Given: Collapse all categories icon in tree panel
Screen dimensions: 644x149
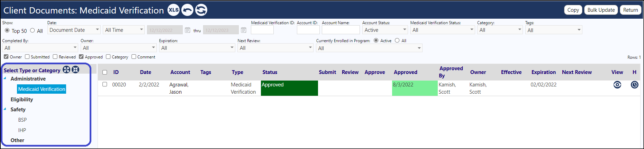Looking at the screenshot, I should [x=75, y=70].
